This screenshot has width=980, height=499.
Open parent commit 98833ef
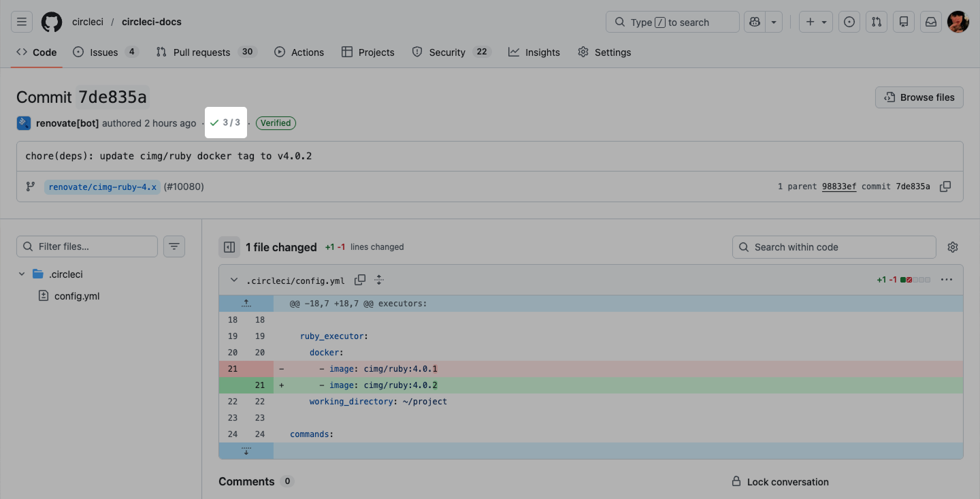point(838,186)
